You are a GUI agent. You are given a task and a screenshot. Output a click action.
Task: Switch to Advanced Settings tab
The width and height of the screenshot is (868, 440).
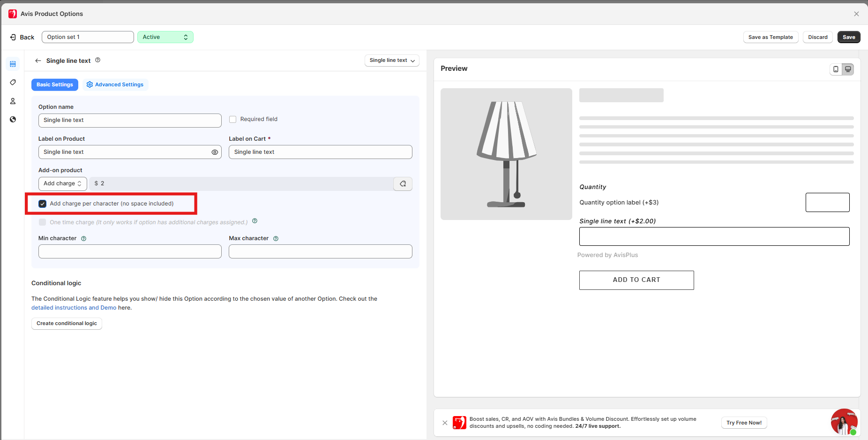point(115,84)
